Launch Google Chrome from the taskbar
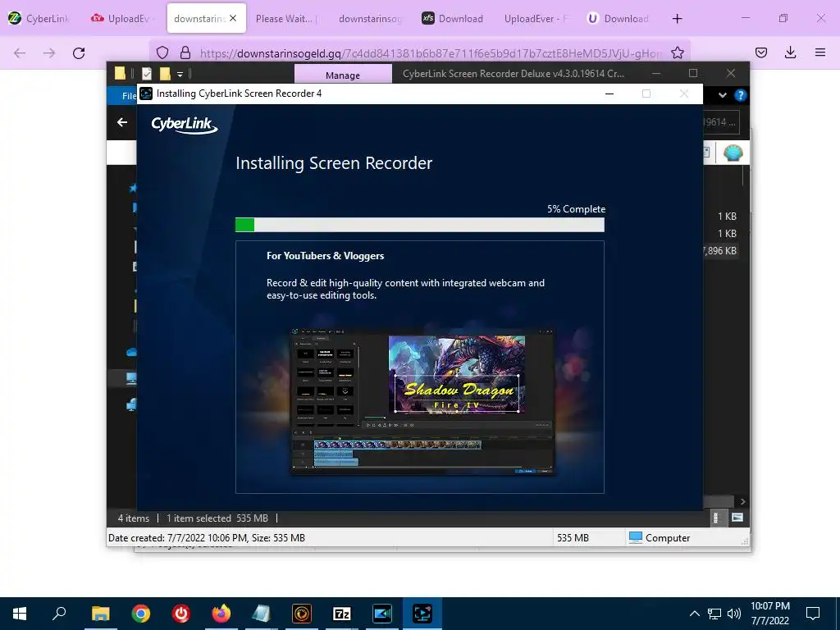 (x=140, y=614)
